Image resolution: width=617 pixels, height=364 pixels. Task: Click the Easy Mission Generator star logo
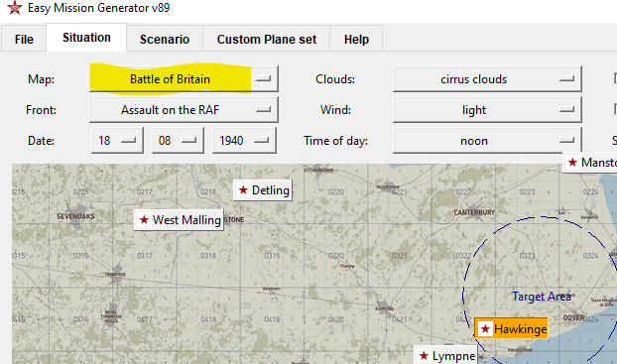pos(15,8)
